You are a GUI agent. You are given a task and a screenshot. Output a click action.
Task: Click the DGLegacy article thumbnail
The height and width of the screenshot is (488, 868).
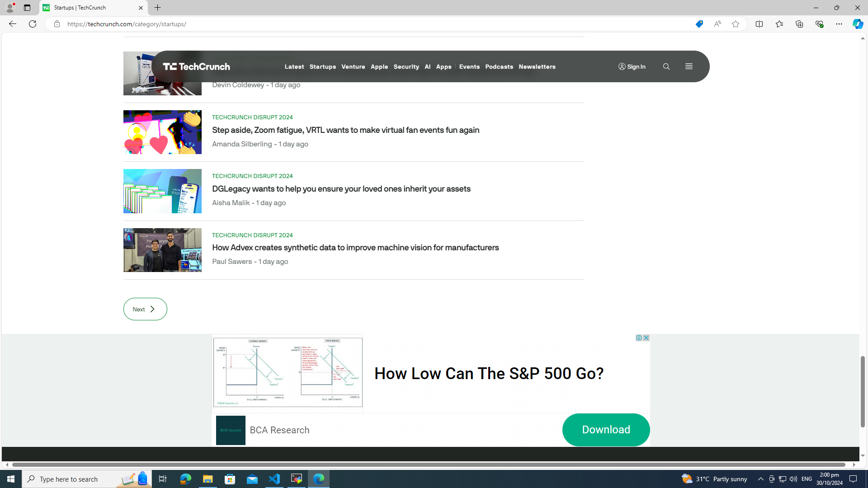(162, 191)
